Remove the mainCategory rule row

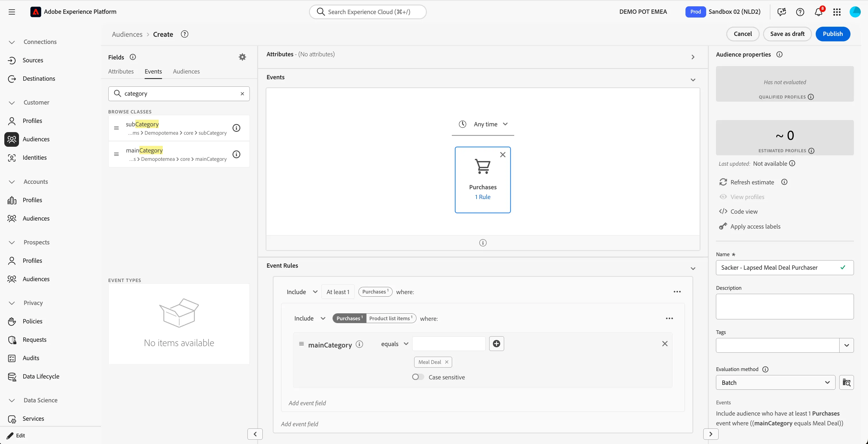click(x=665, y=344)
